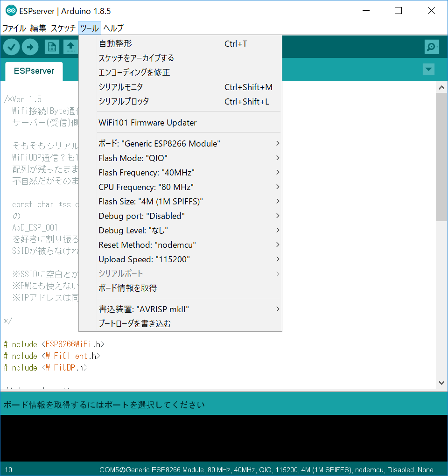Expand Debug port Disabled submenu
The image size is (448, 476).
click(180, 216)
